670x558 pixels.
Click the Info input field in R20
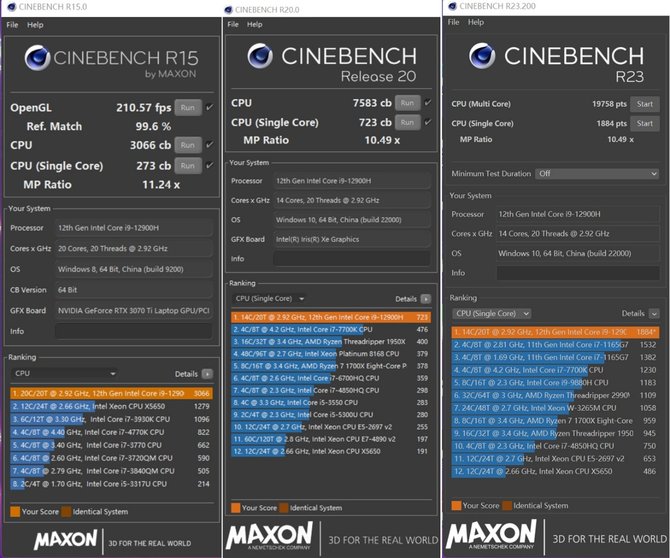pos(352,258)
